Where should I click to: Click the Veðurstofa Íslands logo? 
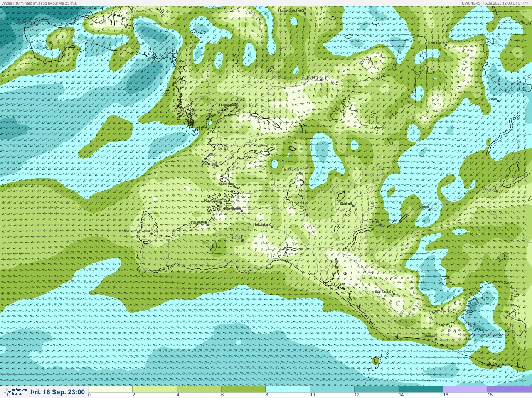[x=15, y=392]
